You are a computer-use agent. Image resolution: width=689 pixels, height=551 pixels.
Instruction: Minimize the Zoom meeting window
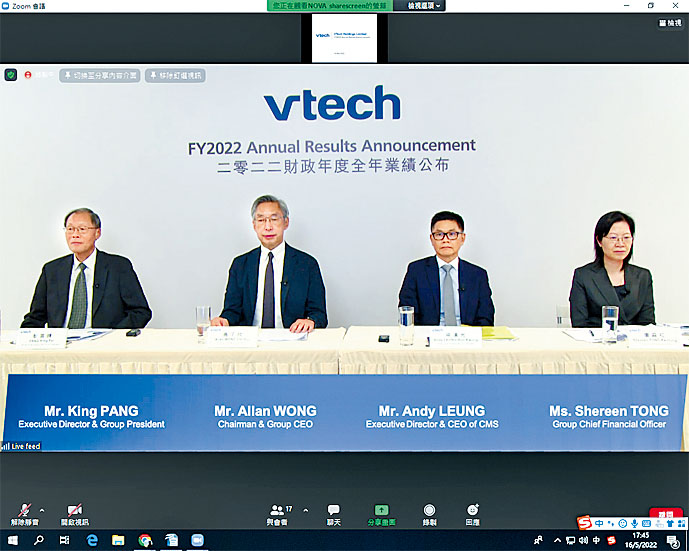coord(626,6)
